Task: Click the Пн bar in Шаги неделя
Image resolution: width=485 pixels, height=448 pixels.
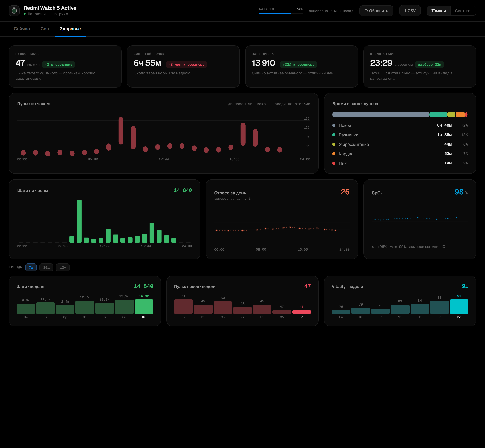Action: (x=26, y=309)
